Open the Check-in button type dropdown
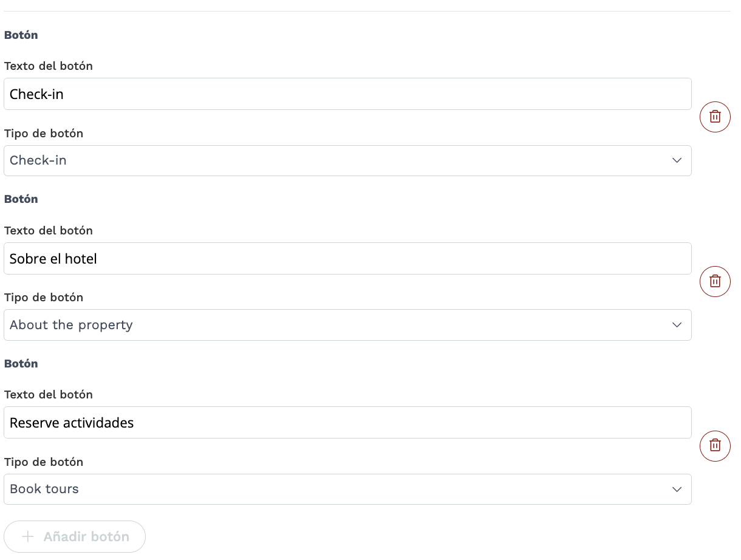741x560 pixels. (347, 160)
